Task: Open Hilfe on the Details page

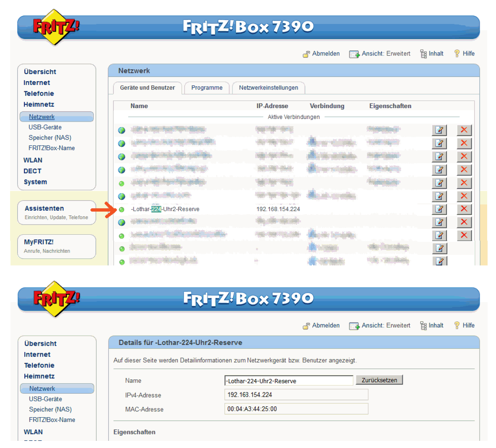Action: tap(464, 326)
